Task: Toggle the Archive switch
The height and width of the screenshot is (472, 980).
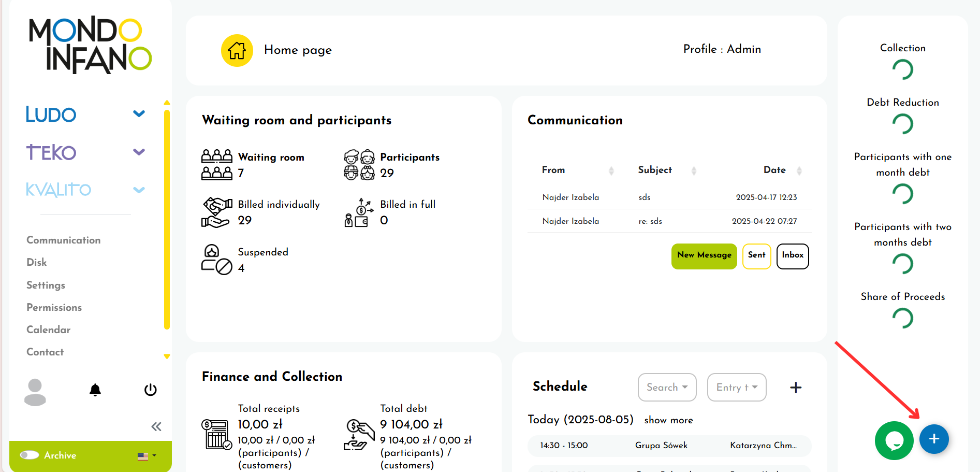Action: [x=30, y=455]
